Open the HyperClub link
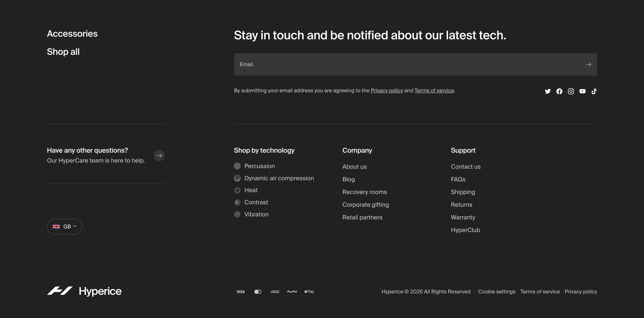 pos(465,230)
